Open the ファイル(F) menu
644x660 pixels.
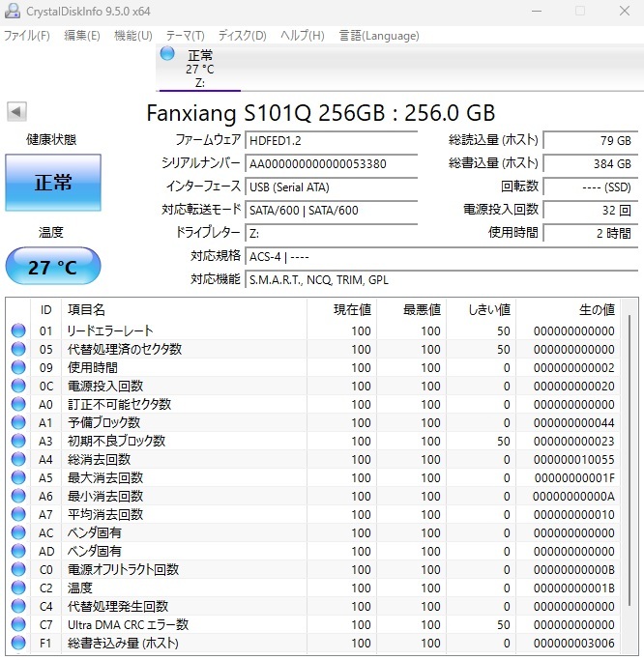(27, 36)
